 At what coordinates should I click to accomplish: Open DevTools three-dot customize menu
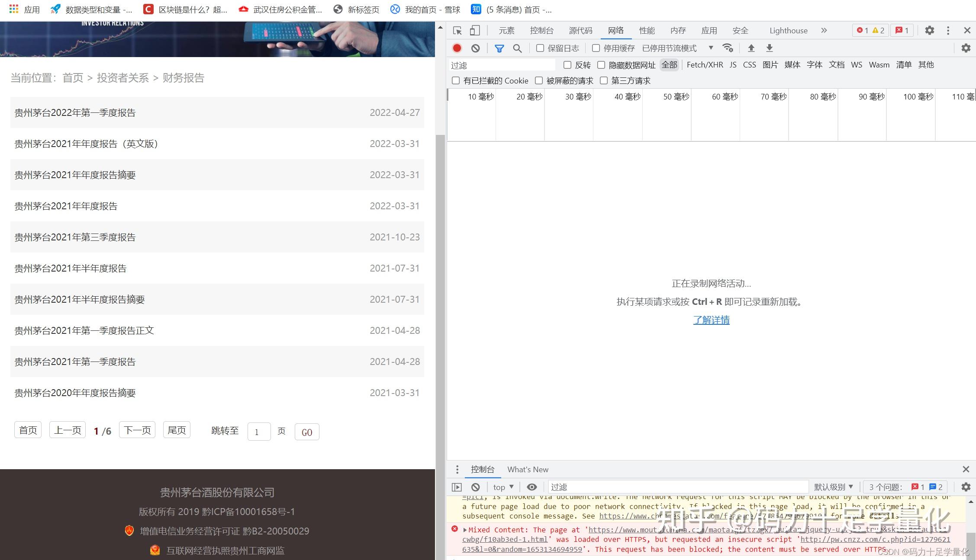(x=948, y=30)
